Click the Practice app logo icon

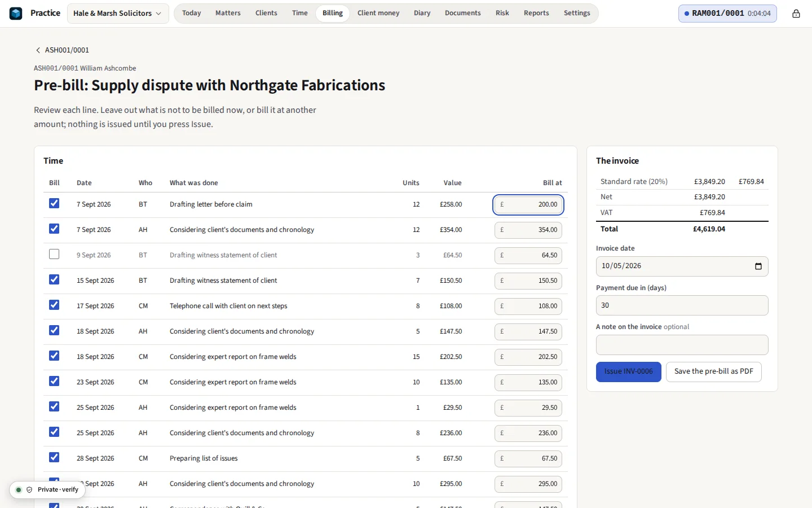[x=16, y=13]
